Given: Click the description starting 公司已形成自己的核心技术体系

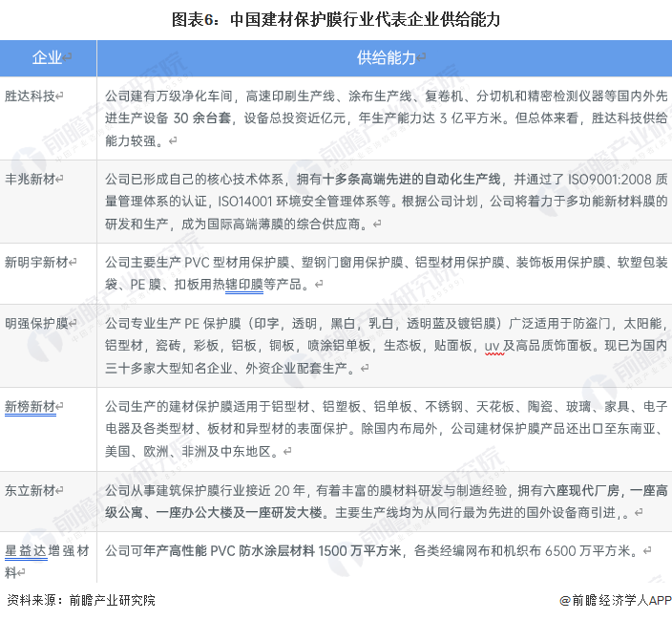Looking at the screenshot, I should 387,202.
